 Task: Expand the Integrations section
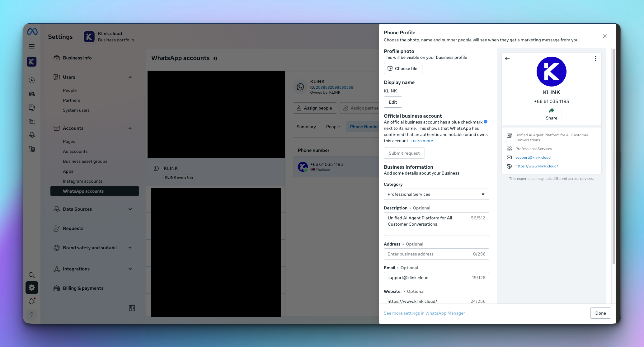point(130,269)
